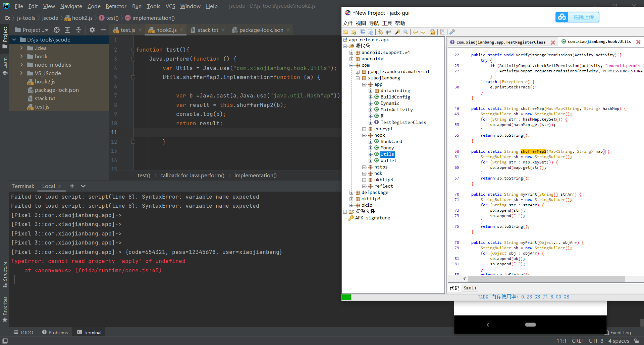Toggle Learn tool window side button
Image resolution: width=644 pixels, height=345 pixels.
click(5, 66)
